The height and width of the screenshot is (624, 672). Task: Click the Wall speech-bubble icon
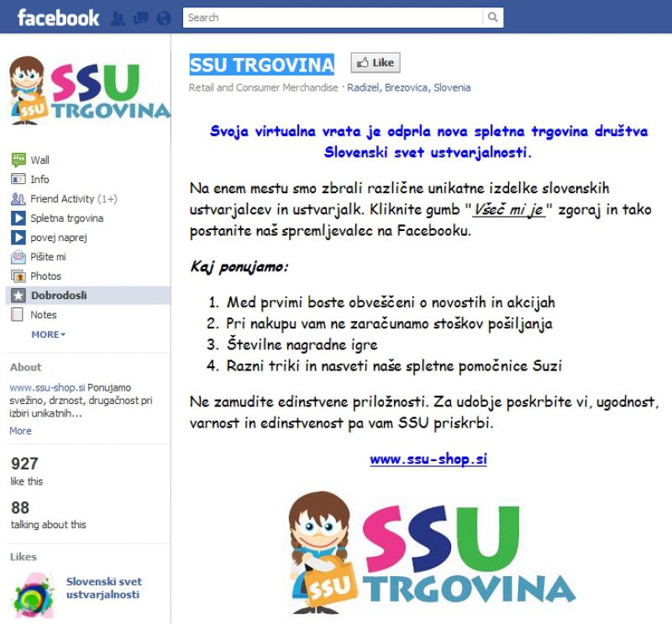click(18, 160)
